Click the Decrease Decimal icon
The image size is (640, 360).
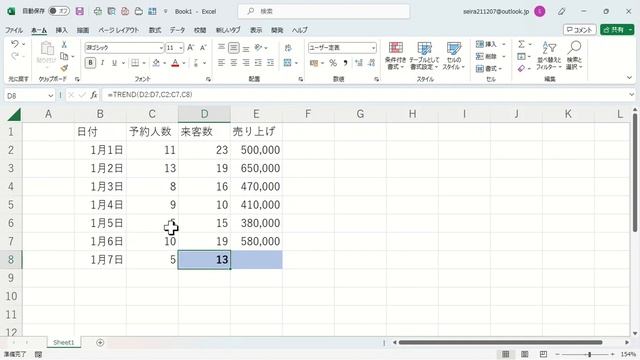pos(371,63)
